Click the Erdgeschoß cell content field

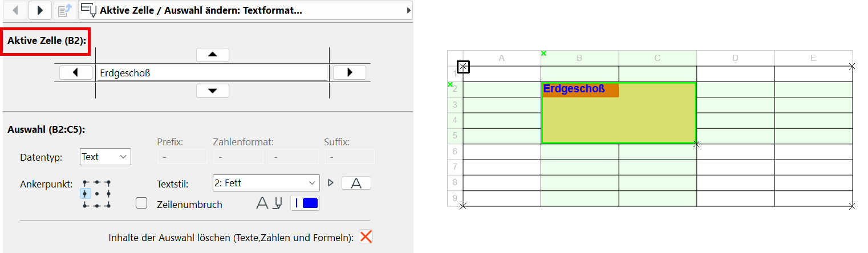coord(212,73)
